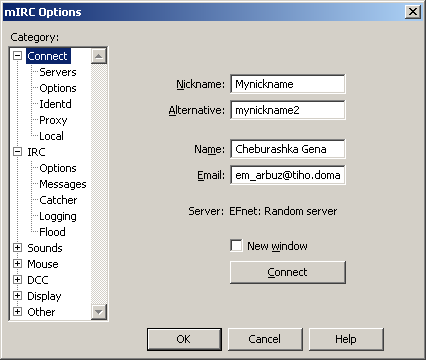Confirm with the OK button
This screenshot has height=360, width=426.
[x=184, y=339]
